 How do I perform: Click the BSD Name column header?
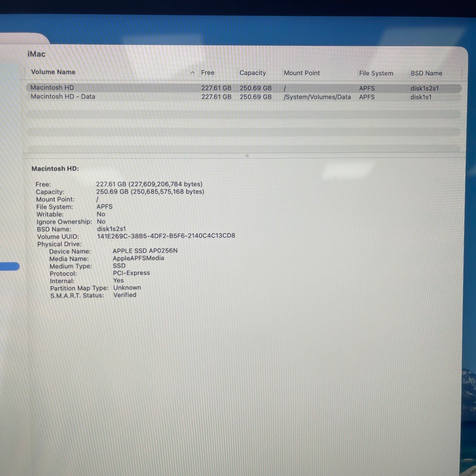tap(426, 73)
